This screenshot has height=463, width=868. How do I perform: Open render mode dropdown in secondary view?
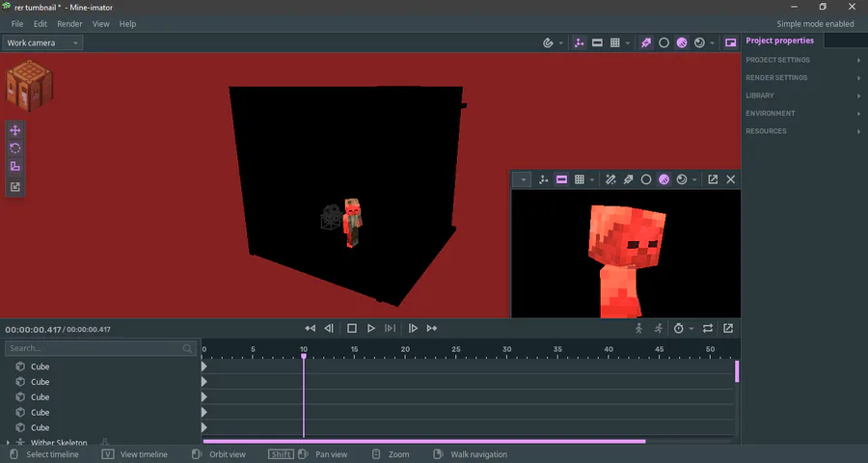tap(694, 180)
